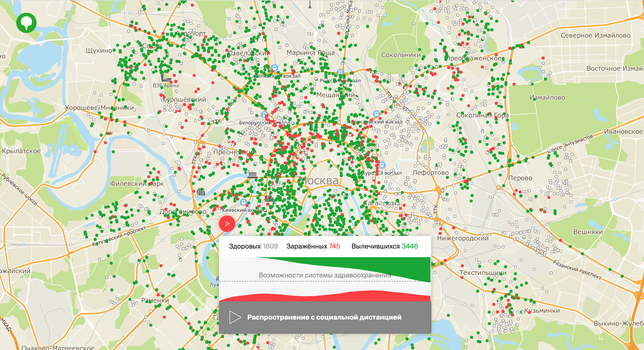The image size is (644, 350).
Task: Click the 'Перово' district label
Action: pyautogui.click(x=520, y=178)
